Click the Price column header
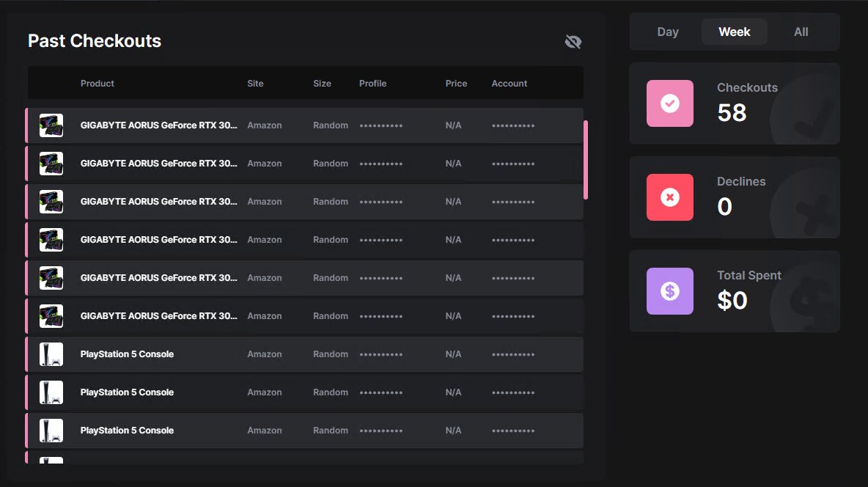This screenshot has height=487, width=868. pyautogui.click(x=456, y=84)
